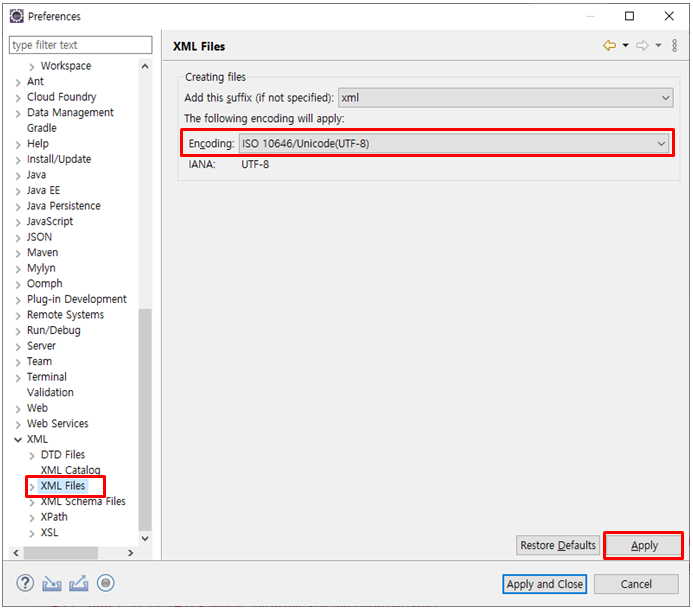Click the tree vertical scrollbar thumb

[x=145, y=419]
